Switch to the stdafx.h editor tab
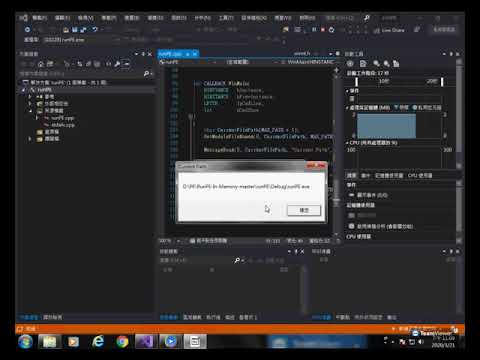 point(302,53)
